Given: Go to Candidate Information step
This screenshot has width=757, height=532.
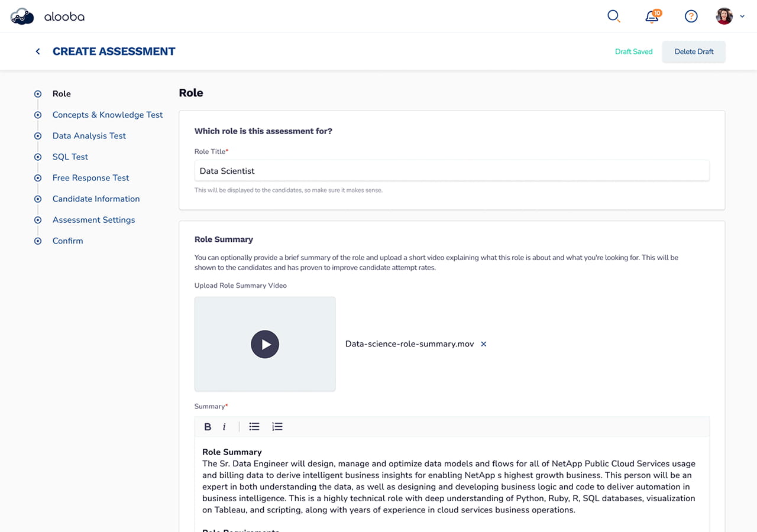Looking at the screenshot, I should (x=96, y=199).
